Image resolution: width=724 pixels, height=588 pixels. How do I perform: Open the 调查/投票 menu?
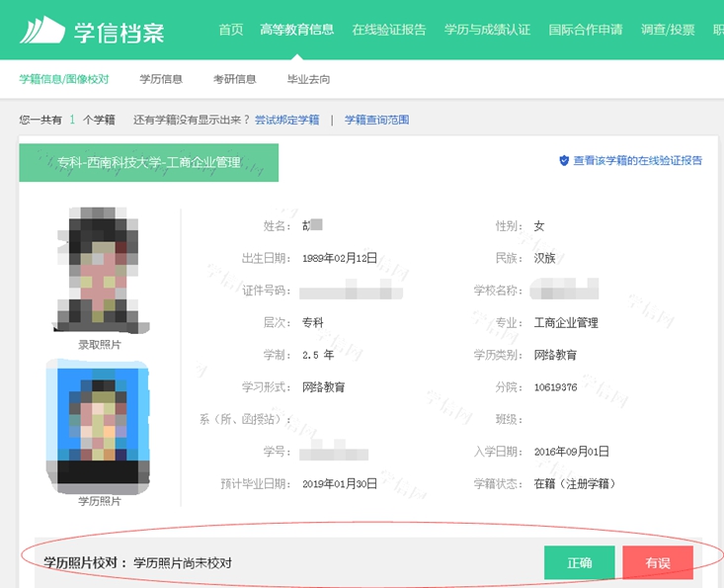(x=668, y=30)
